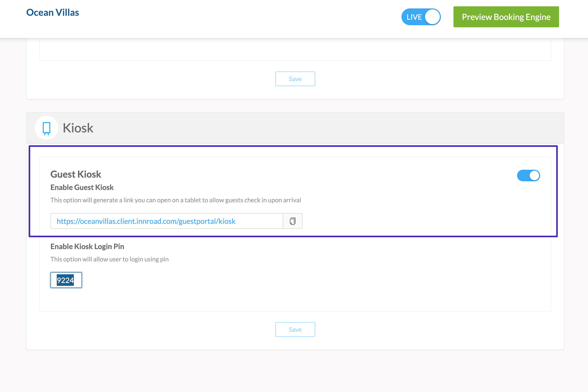
Task: Copy the kiosk link with clipboard icon
Action: (x=292, y=221)
